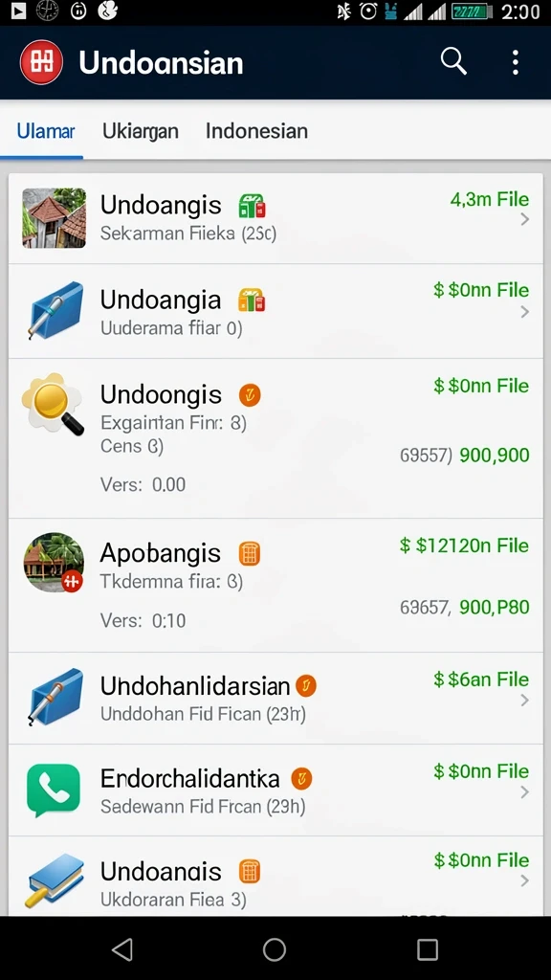Tap the green phone chat icon
The image size is (551, 980).
(x=54, y=790)
